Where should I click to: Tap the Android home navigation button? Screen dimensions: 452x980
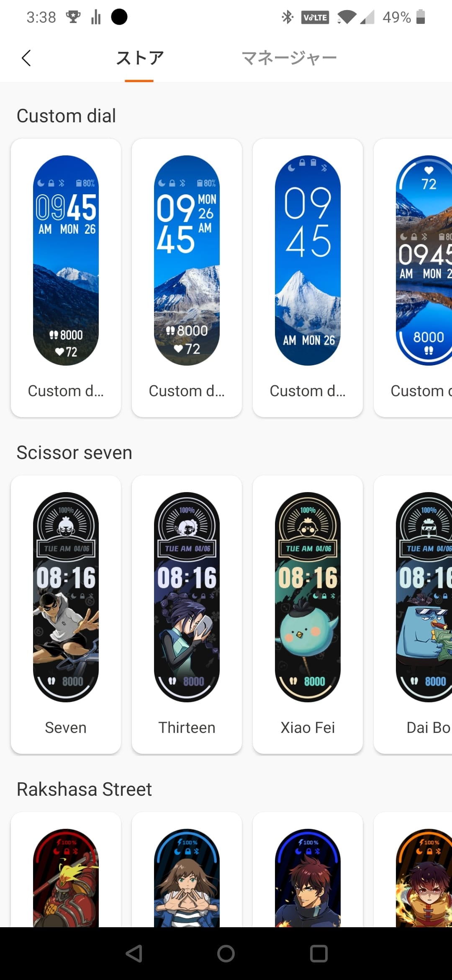pyautogui.click(x=226, y=954)
